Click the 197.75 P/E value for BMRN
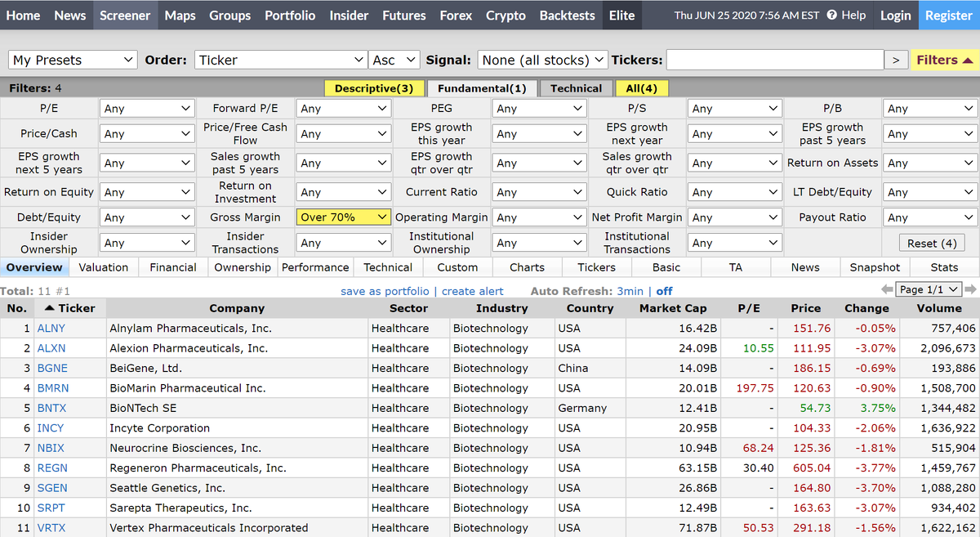This screenshot has height=537, width=980. [x=755, y=388]
